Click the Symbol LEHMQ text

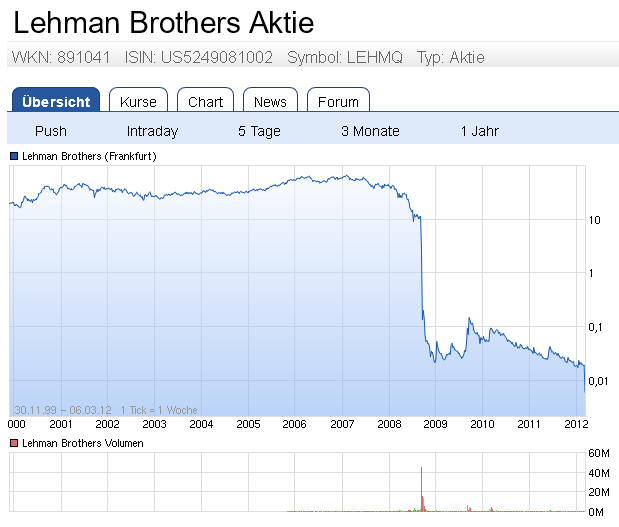pyautogui.click(x=345, y=57)
